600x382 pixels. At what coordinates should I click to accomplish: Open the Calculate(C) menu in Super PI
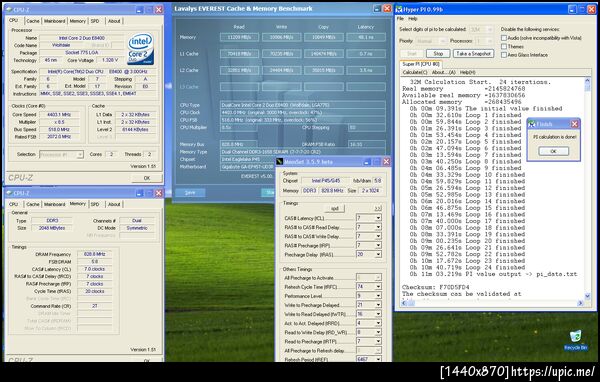coord(415,72)
